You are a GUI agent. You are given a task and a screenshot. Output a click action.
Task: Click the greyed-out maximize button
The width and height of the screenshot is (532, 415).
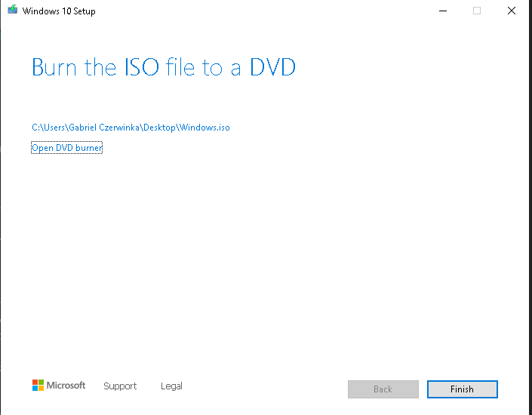coord(477,11)
